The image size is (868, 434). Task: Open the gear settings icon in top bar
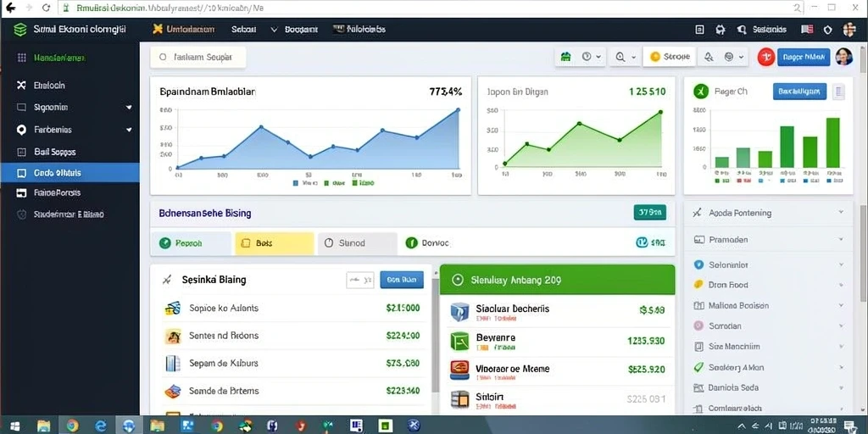721,30
